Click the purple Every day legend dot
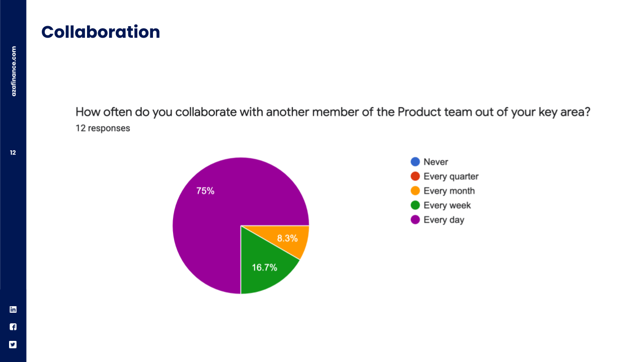The height and width of the screenshot is (362, 644). [x=416, y=220]
